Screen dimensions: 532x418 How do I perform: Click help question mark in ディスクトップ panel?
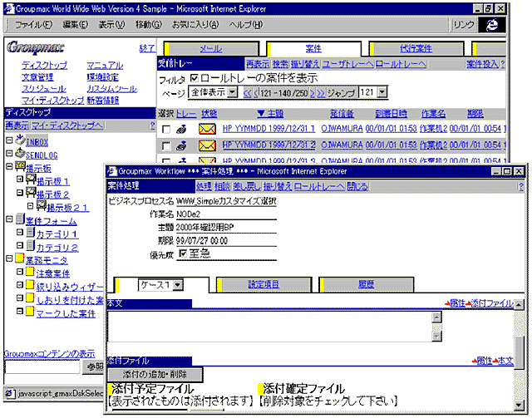pos(152,125)
